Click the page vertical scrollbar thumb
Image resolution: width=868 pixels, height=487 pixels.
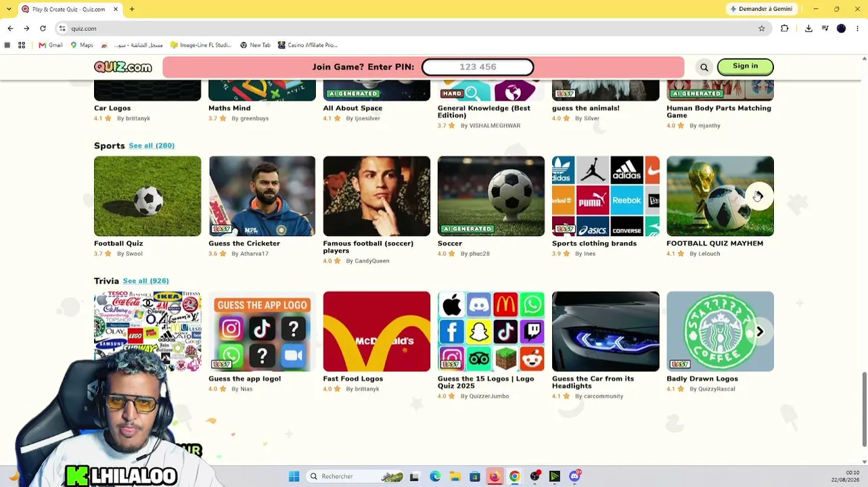point(864,409)
